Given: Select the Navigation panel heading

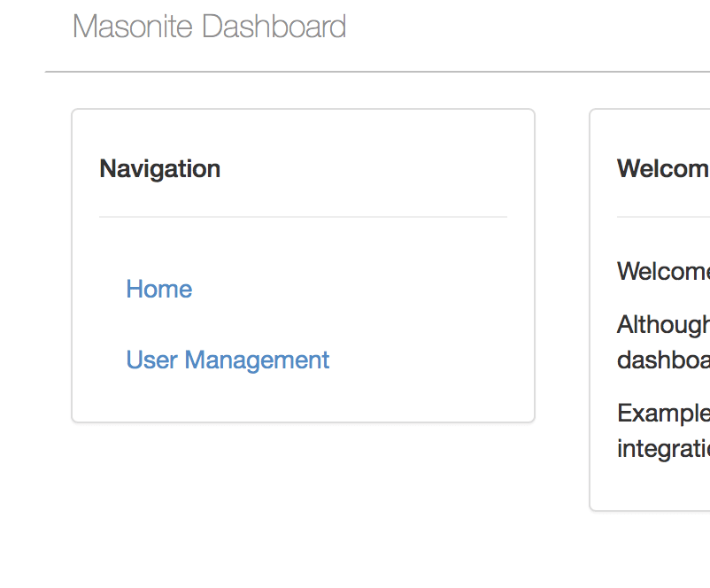Looking at the screenshot, I should point(160,169).
